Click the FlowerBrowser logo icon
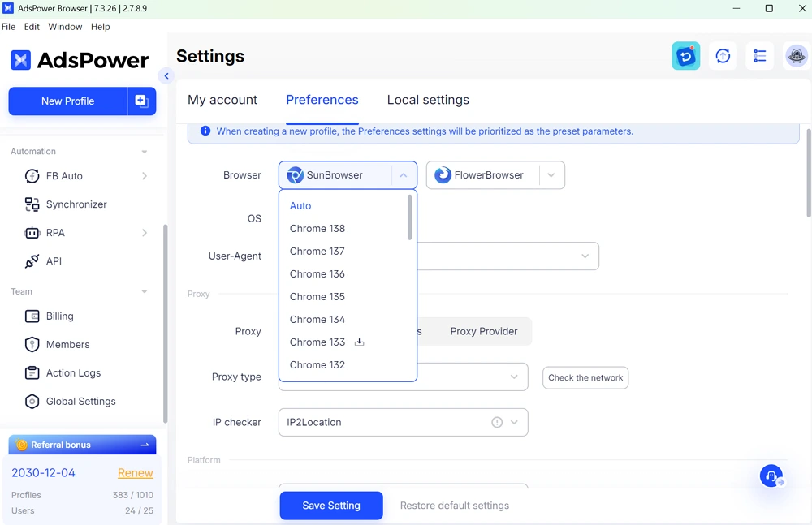 (x=443, y=175)
